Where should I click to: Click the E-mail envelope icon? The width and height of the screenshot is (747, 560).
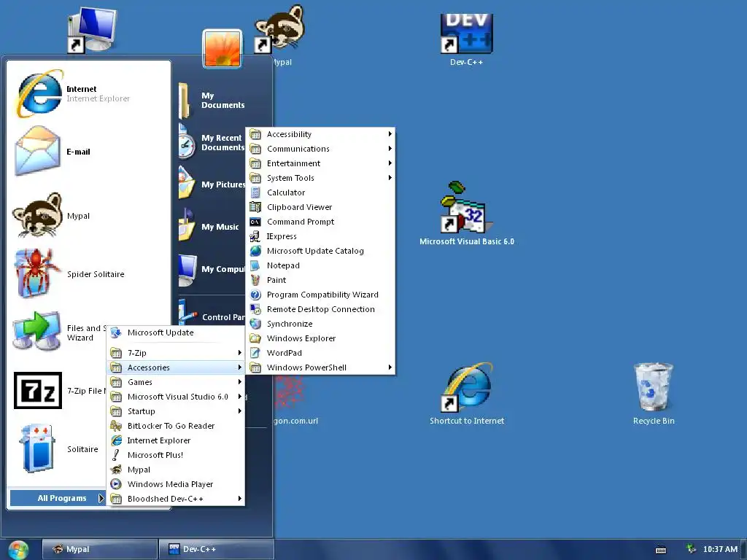pyautogui.click(x=38, y=150)
